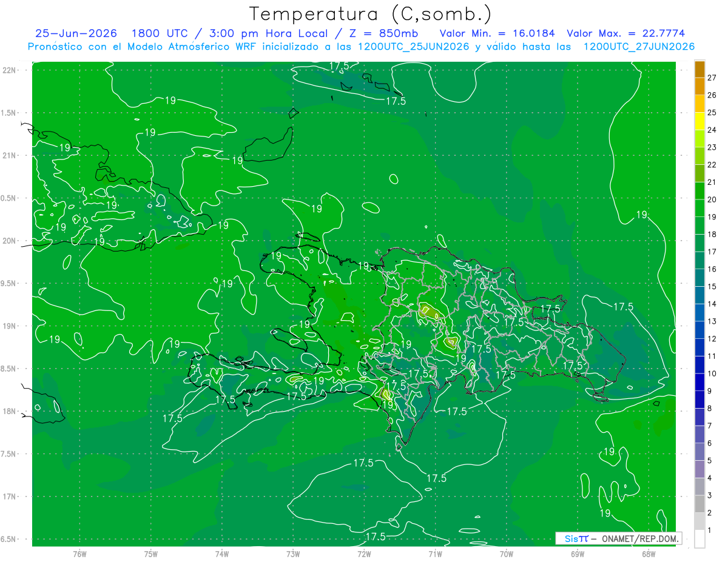728x562 pixels.
Task: Click the dark orange swatch above legend 27
Action: tap(699, 69)
